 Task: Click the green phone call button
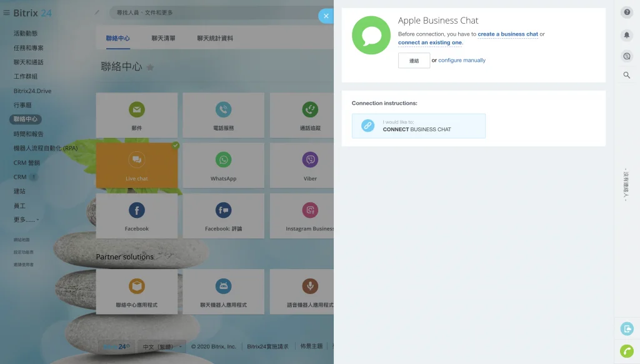627,351
